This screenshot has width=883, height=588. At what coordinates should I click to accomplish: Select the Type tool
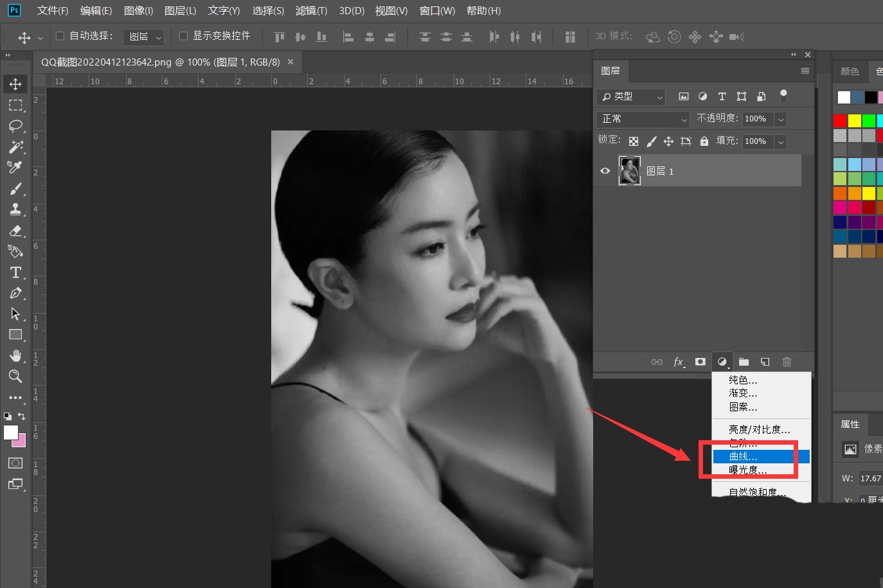[15, 272]
